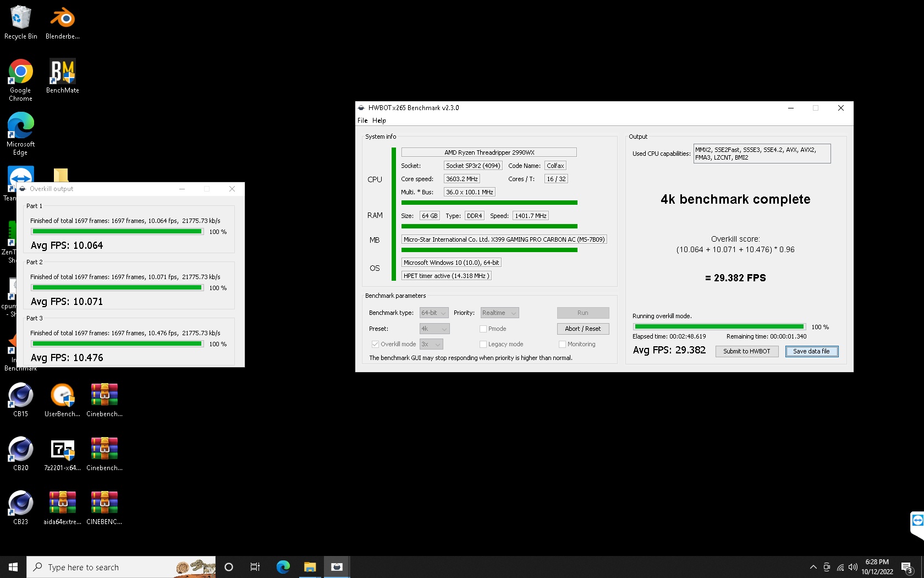The height and width of the screenshot is (578, 924).
Task: Launch Google Chrome from desktop
Action: (21, 80)
